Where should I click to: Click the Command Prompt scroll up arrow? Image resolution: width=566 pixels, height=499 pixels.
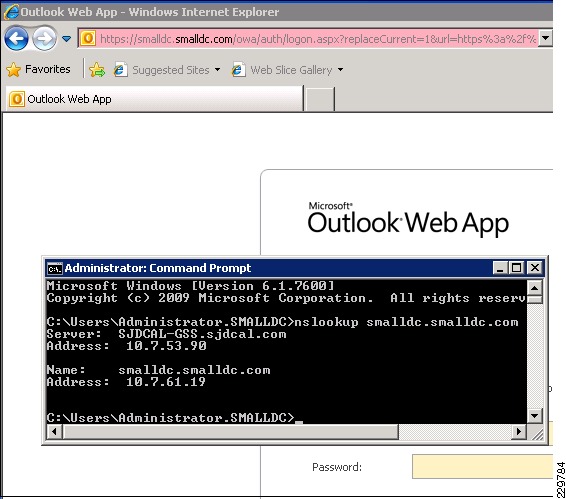[x=535, y=288]
